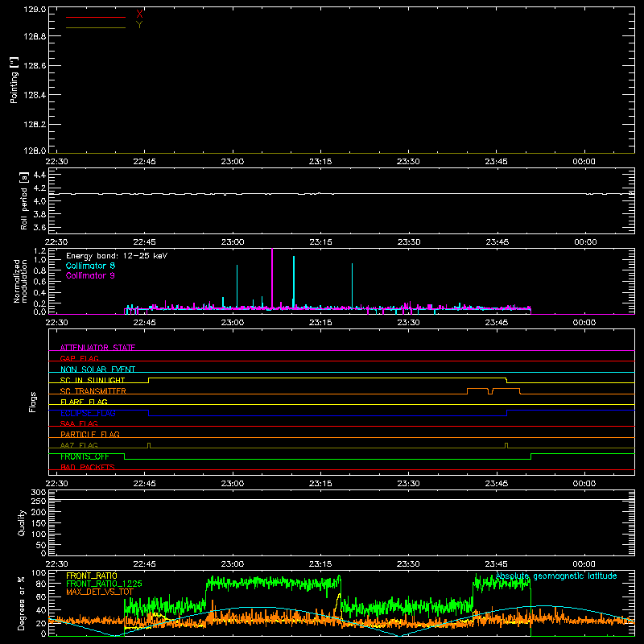Click the AA7_FLAG pulse near 22:45
The width and height of the screenshot is (644, 644).
pos(149,445)
